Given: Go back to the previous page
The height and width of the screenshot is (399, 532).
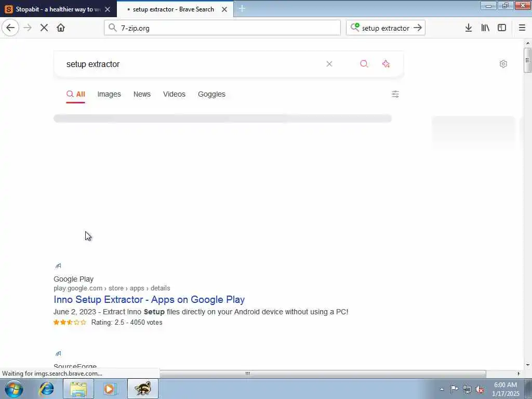Looking at the screenshot, I should (x=10, y=28).
